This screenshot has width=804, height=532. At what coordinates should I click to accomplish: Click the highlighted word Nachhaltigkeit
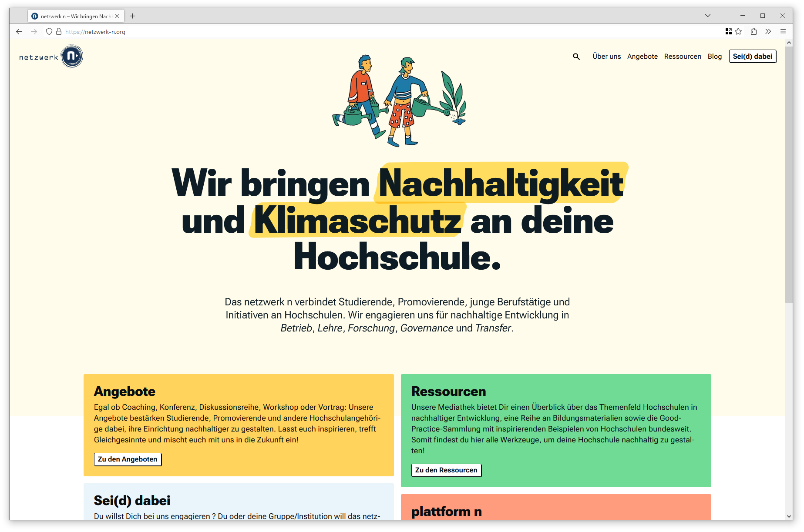coord(501,183)
